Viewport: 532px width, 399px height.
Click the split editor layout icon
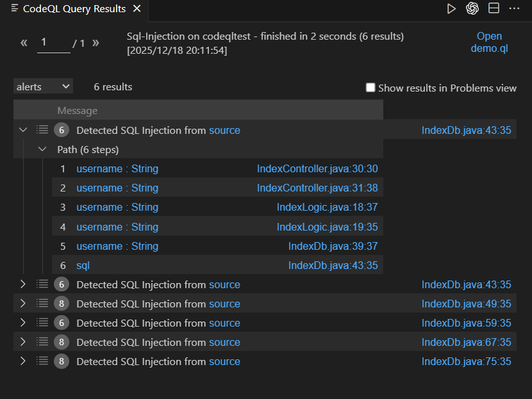point(493,8)
